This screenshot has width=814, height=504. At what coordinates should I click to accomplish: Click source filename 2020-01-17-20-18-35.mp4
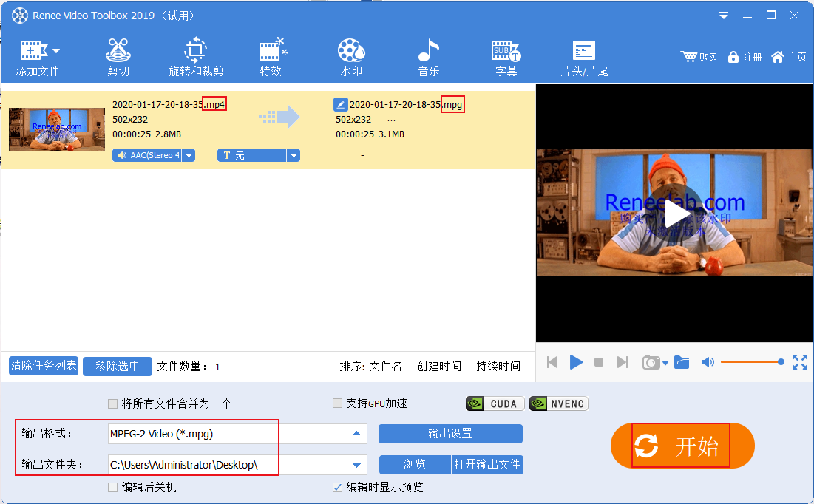pyautogui.click(x=169, y=104)
